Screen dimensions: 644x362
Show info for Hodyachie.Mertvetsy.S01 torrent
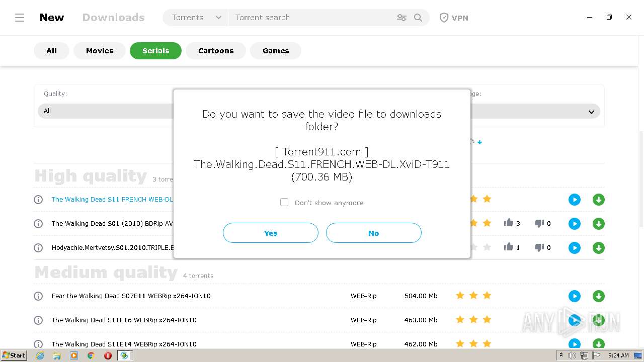click(38, 248)
